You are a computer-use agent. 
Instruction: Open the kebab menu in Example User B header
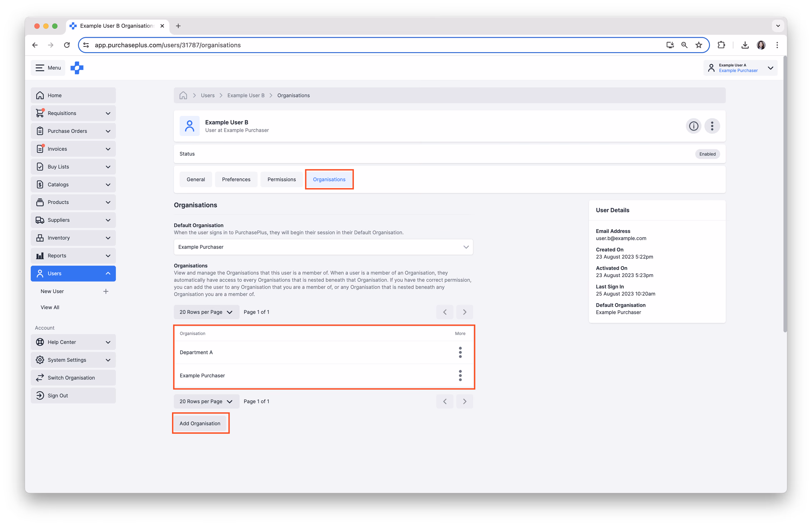coord(712,126)
